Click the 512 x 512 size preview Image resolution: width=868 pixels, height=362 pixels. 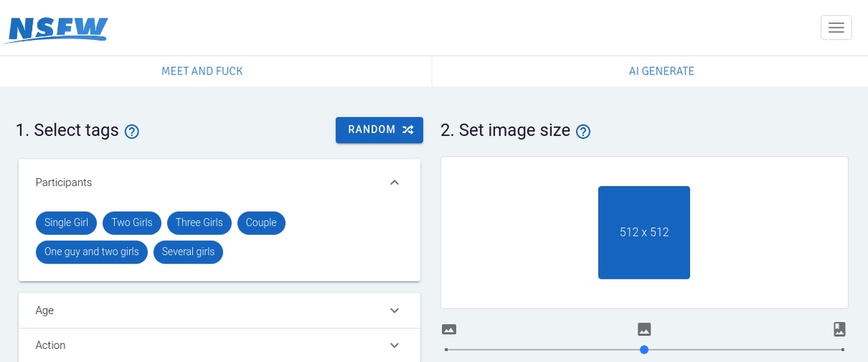[644, 232]
